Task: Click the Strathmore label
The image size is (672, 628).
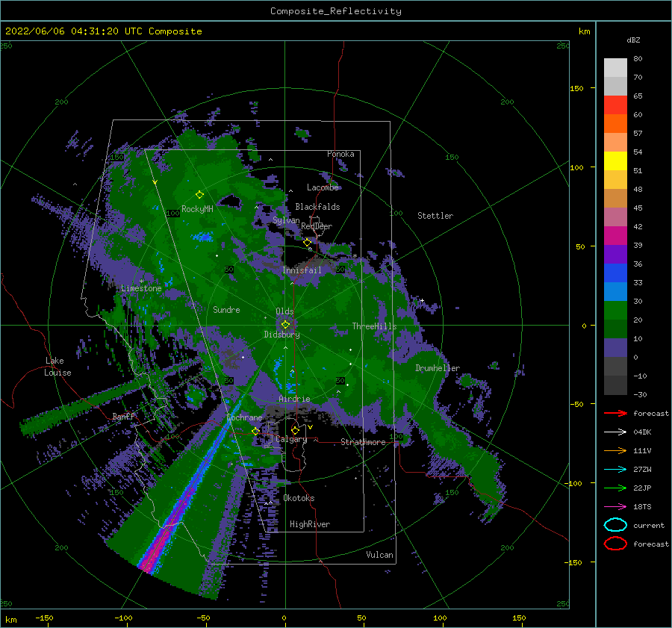Action: [363, 442]
